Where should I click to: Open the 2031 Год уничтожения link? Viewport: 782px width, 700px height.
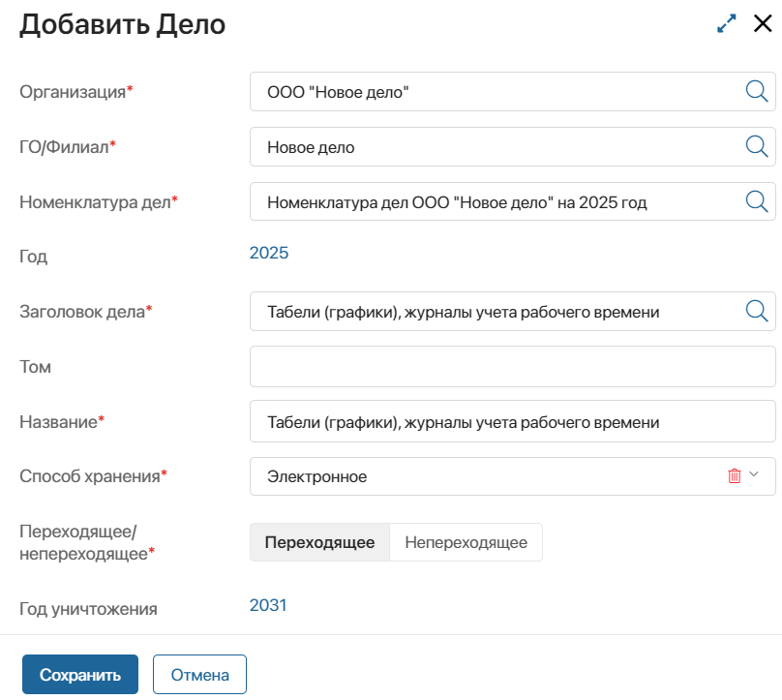[x=269, y=604]
